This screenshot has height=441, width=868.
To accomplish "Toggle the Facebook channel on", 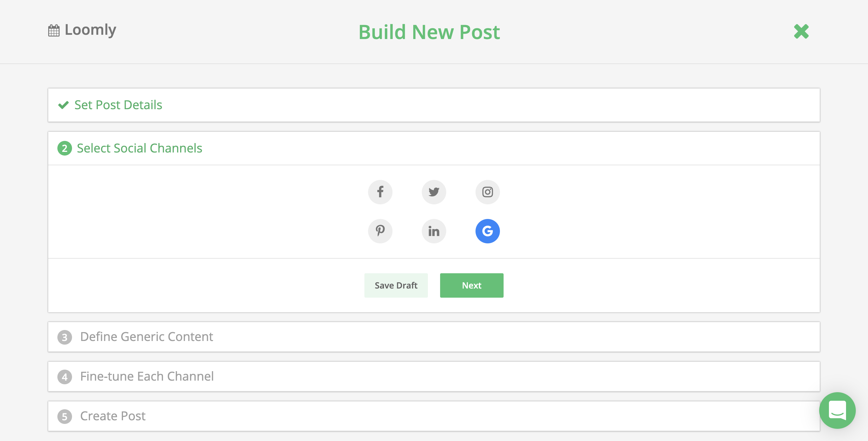I will coord(380,192).
